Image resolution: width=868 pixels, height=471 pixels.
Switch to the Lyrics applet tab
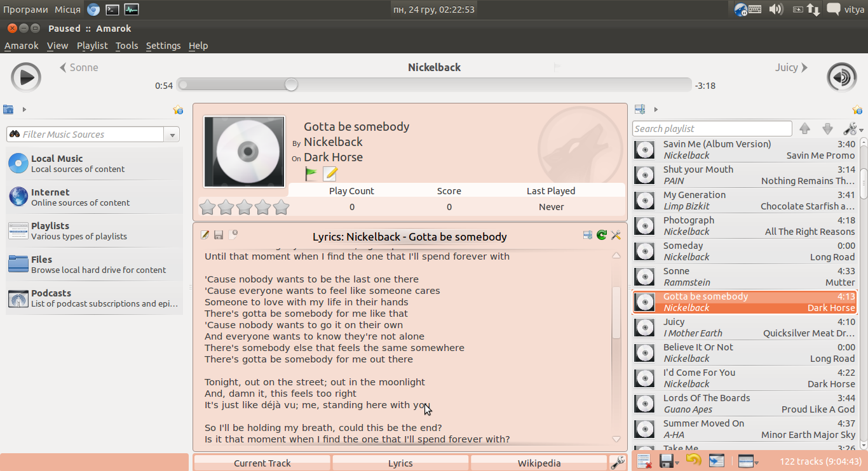click(x=400, y=463)
